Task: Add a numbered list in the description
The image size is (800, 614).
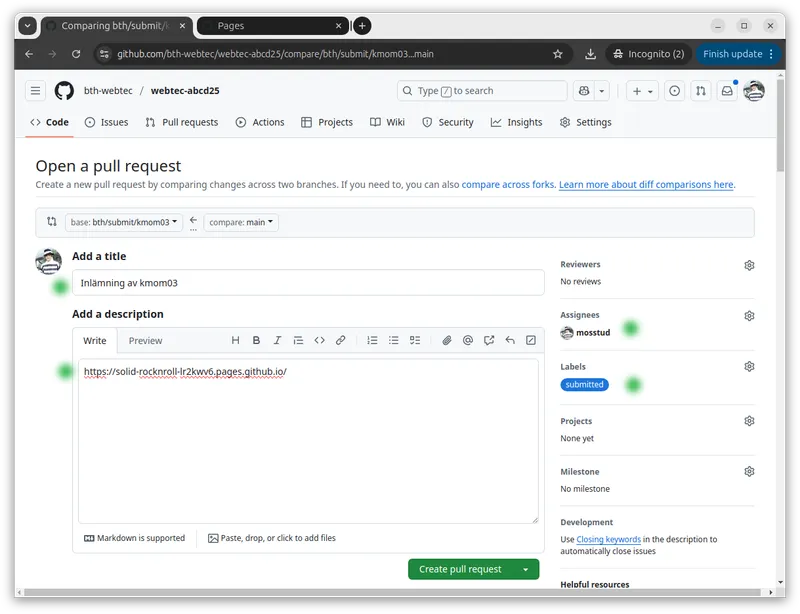Action: pos(372,340)
